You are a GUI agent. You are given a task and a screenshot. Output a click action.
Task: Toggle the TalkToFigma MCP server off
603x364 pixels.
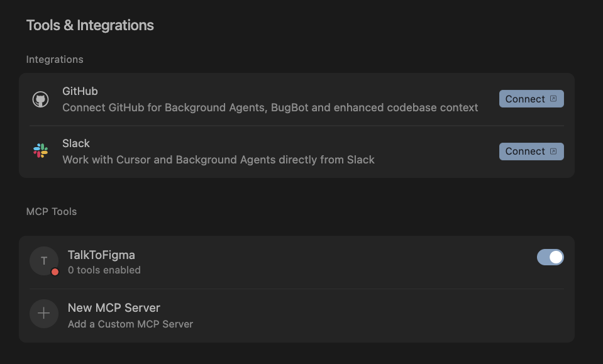(550, 257)
